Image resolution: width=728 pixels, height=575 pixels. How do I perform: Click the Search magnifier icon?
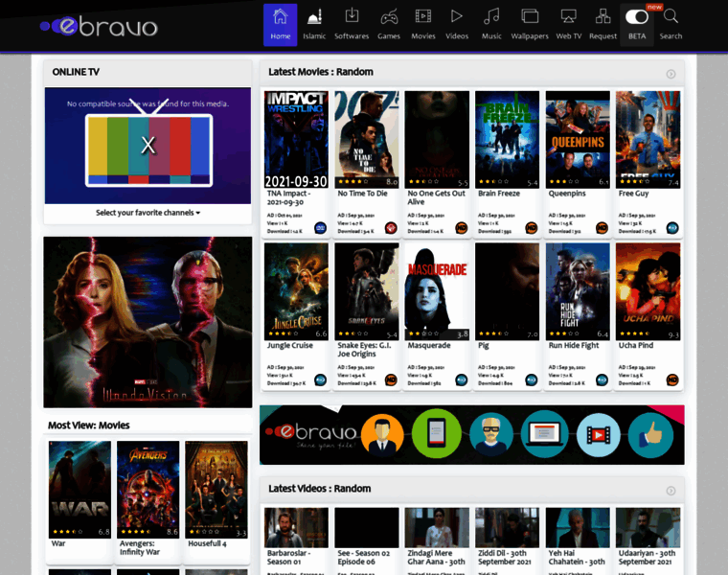pos(671,17)
